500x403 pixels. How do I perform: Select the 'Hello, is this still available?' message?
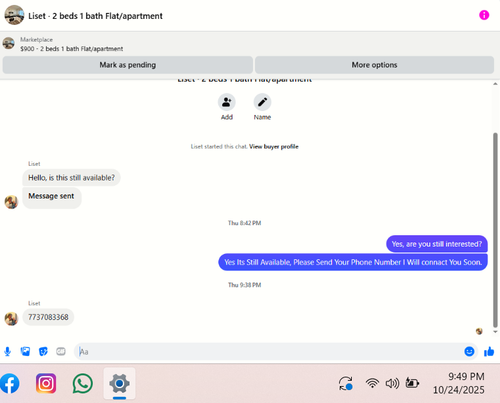coord(71,178)
